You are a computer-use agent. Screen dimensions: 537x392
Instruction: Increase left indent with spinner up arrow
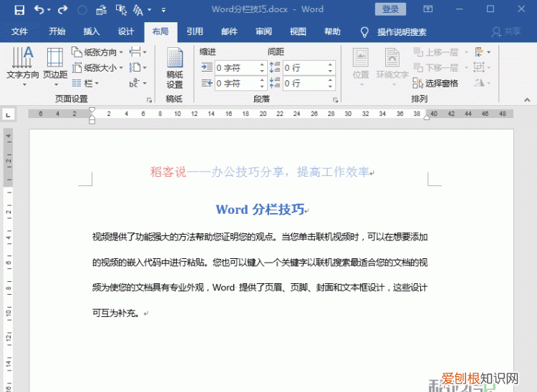pos(262,64)
